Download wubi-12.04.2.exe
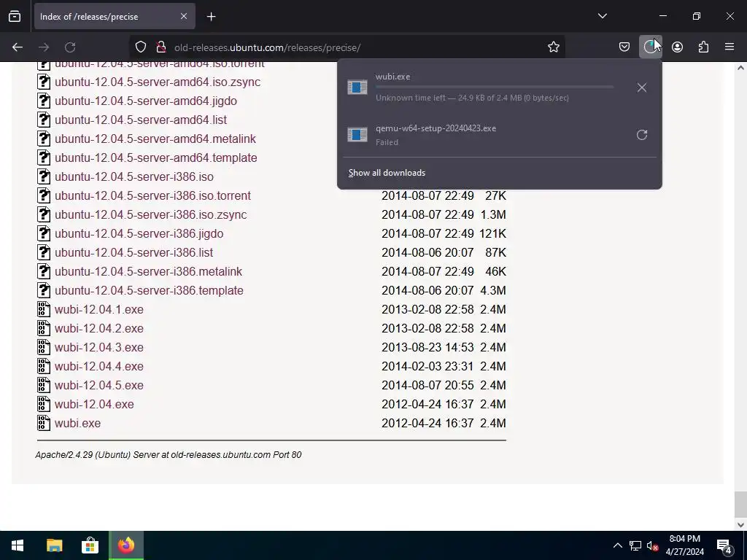 (x=99, y=329)
